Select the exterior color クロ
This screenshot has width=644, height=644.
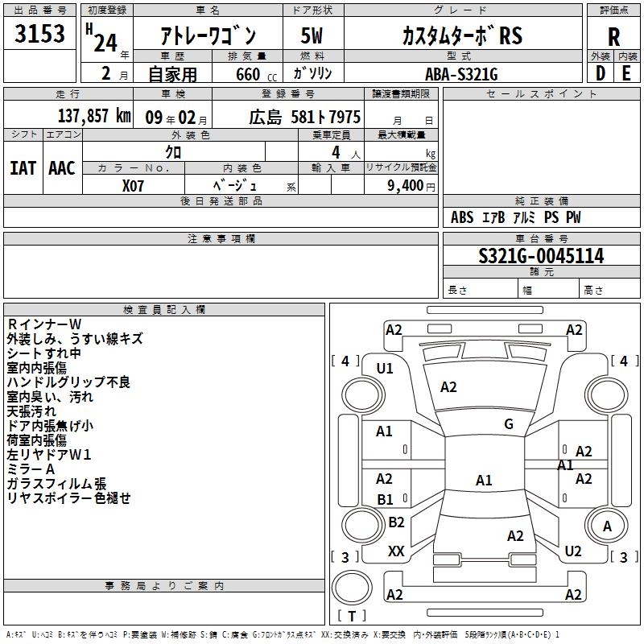point(173,152)
